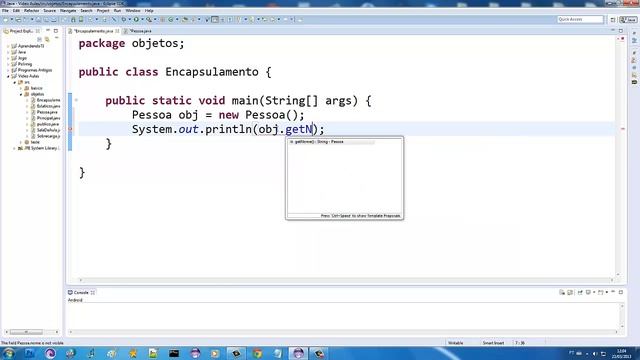Select Principal.java in Project Explorer
Screen dimensions: 640x360
pos(46,118)
